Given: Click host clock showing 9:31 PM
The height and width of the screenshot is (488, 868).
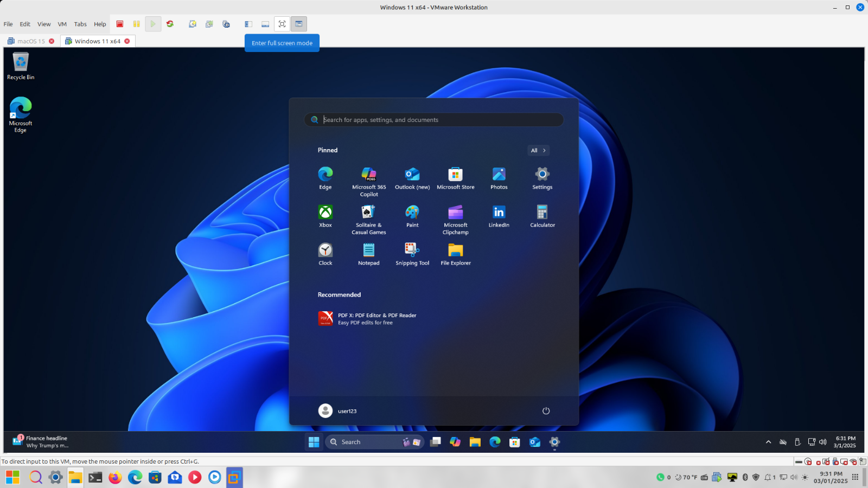Looking at the screenshot, I should 831,477.
